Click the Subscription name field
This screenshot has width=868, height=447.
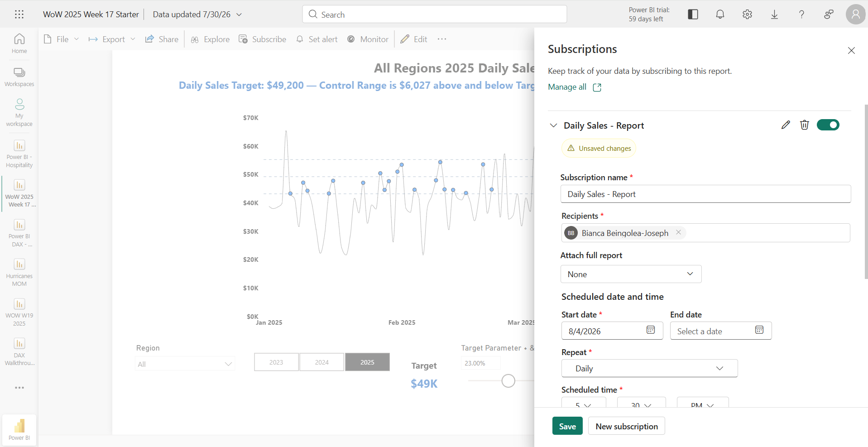click(705, 194)
